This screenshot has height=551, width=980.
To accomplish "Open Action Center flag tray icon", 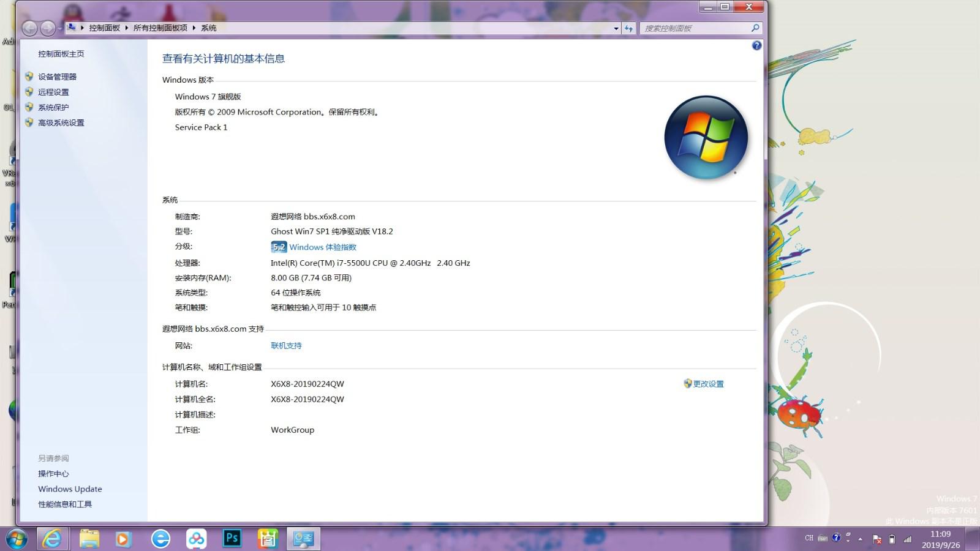I will click(876, 539).
